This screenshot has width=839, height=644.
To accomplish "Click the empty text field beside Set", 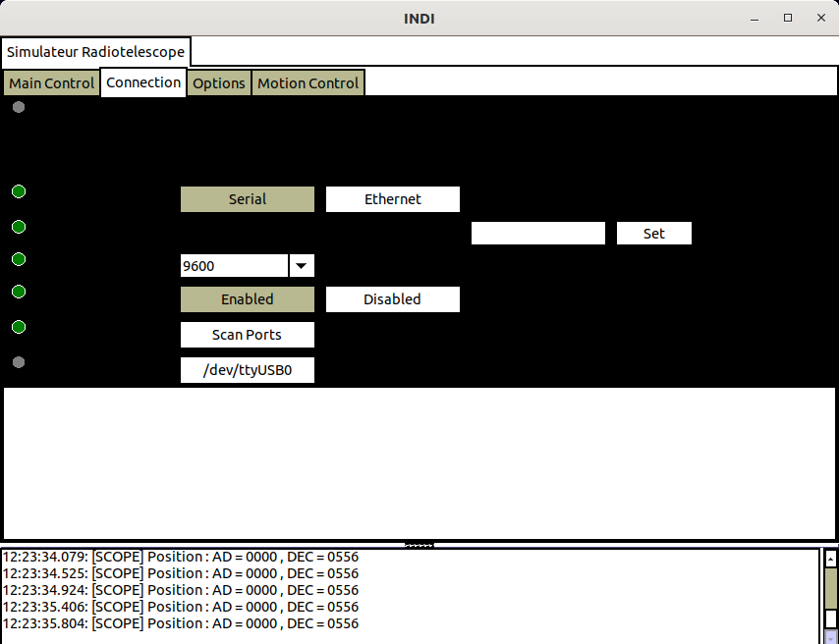I will [x=537, y=234].
